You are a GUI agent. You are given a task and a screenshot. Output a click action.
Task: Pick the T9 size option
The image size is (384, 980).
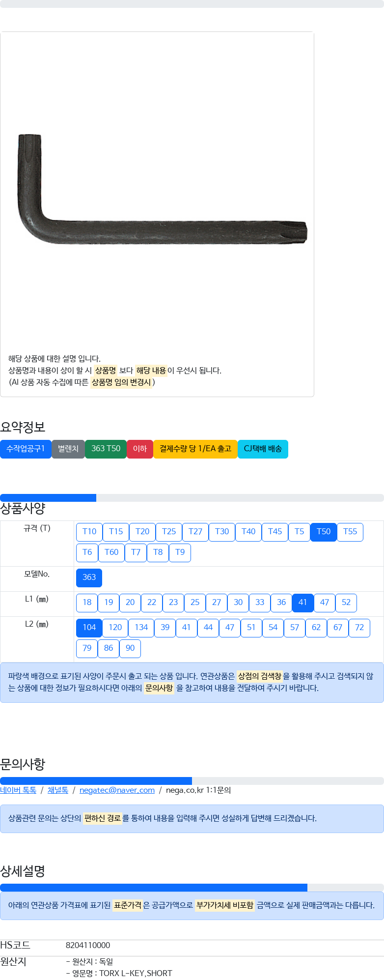[180, 552]
